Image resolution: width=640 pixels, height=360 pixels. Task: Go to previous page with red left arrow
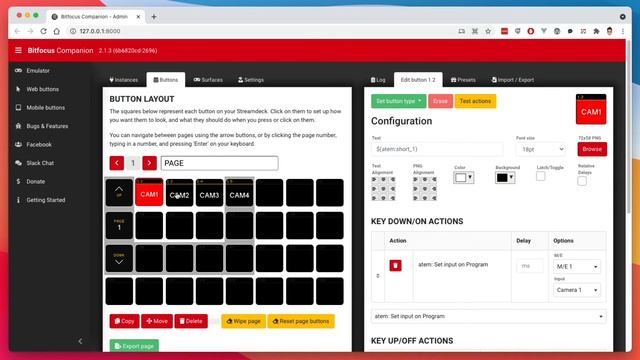117,163
